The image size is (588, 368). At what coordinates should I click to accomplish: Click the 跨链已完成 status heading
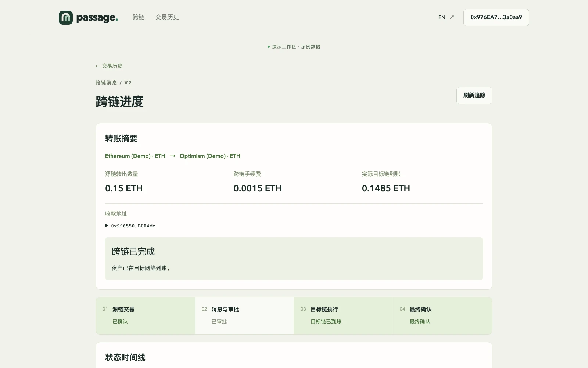tap(133, 252)
